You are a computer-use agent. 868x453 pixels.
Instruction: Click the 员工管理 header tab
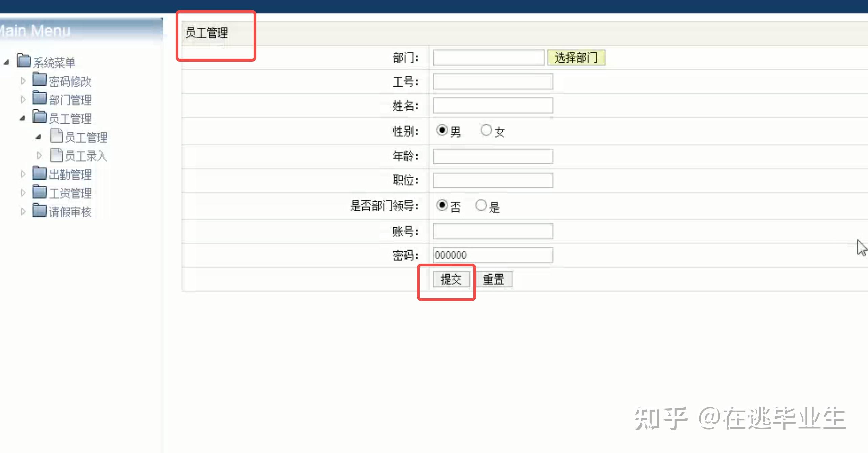click(x=206, y=33)
